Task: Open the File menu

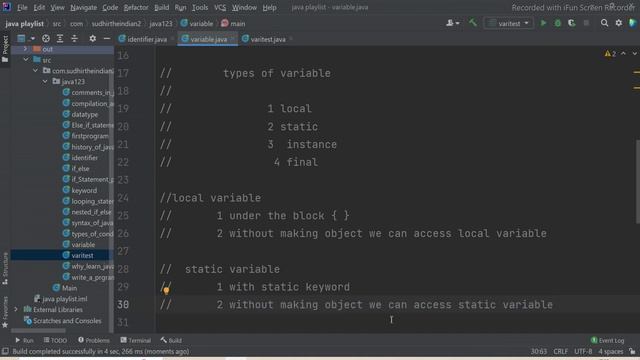Action: [22, 7]
